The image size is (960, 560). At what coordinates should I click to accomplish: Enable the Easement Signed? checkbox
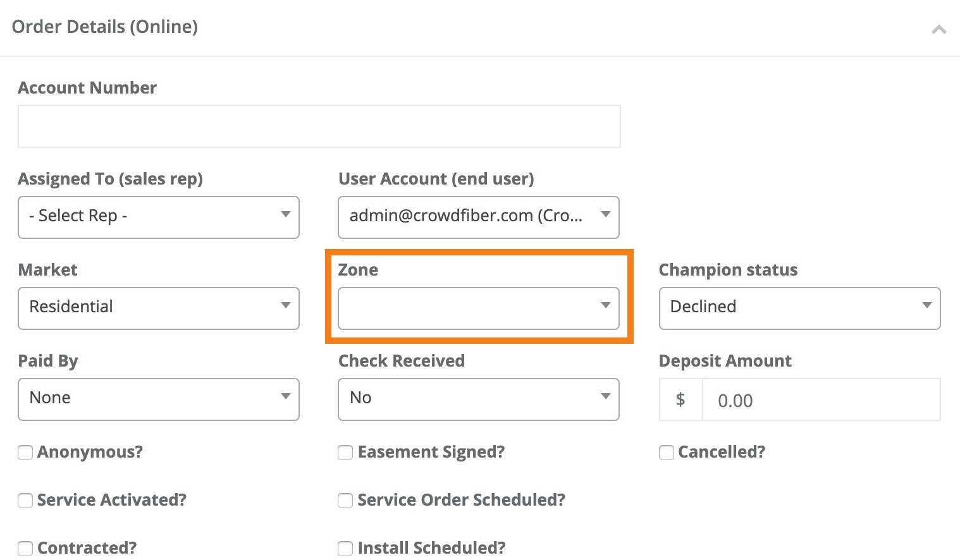pos(345,453)
